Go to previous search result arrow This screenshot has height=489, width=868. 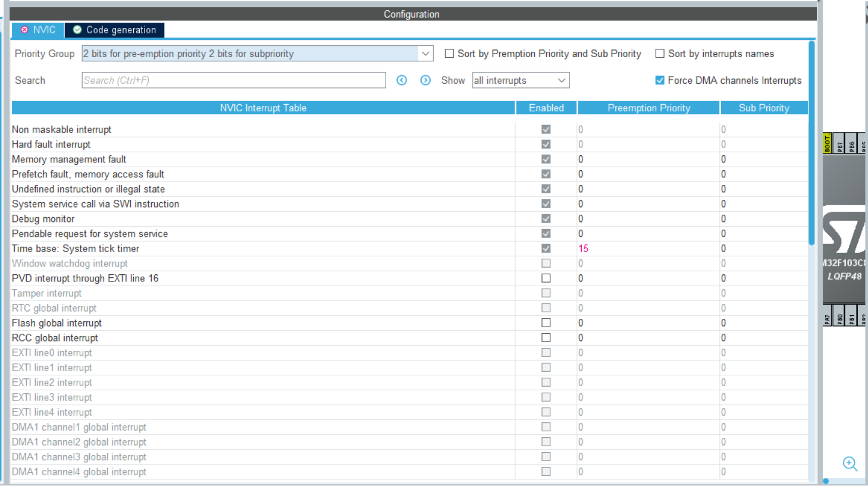click(x=402, y=80)
